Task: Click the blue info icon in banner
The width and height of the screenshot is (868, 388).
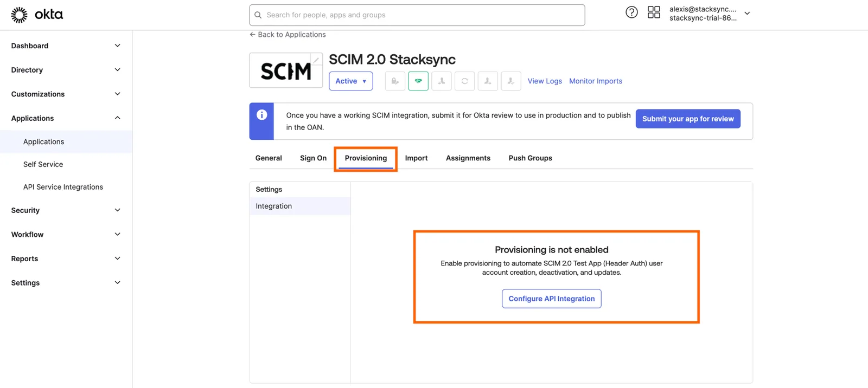Action: [261, 115]
